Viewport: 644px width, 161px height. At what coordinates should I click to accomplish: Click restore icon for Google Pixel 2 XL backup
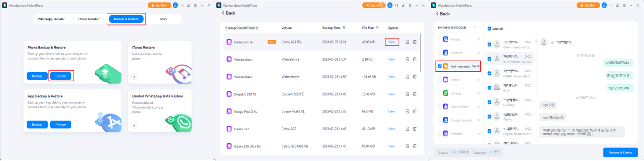407,111
